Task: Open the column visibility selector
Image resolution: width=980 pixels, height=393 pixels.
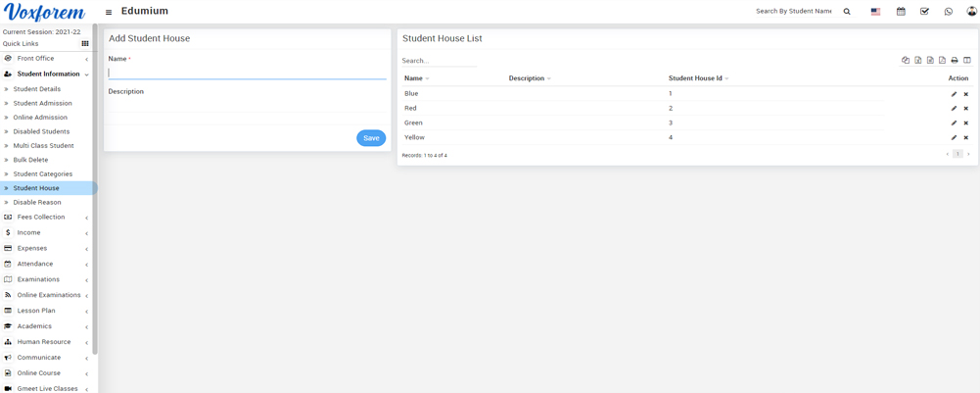Action: point(967,61)
